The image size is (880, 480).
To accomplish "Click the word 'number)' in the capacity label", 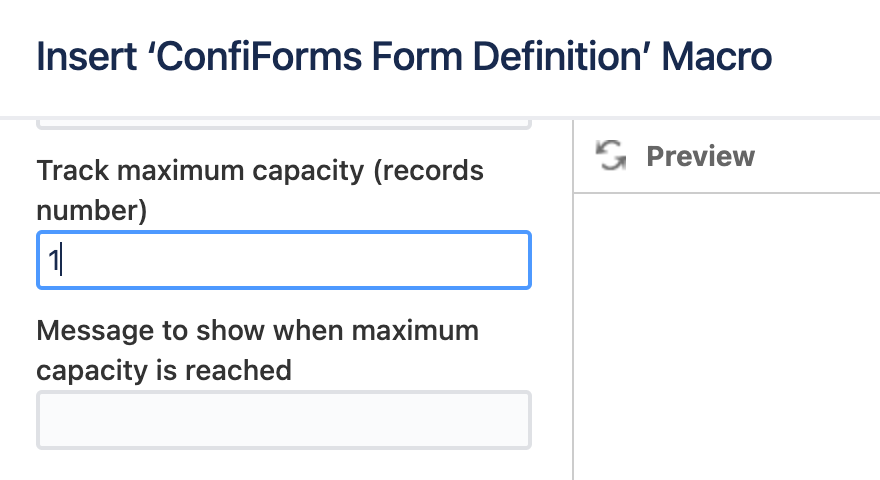I will 91,211.
